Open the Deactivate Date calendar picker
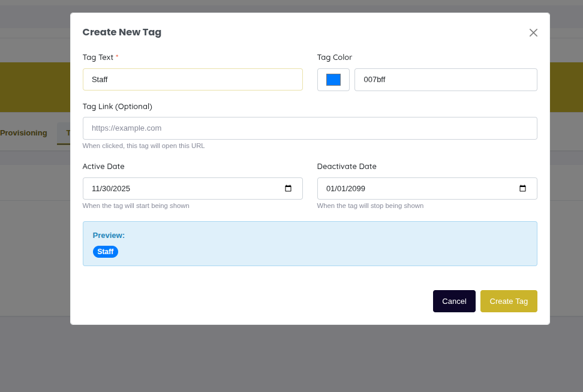The height and width of the screenshot is (392, 583). tap(524, 188)
